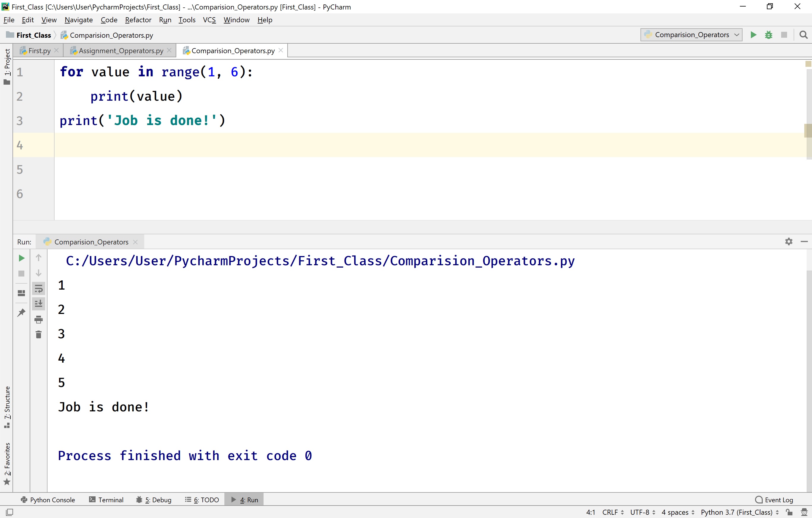This screenshot has width=812, height=518.
Task: Open the Terminal tool window
Action: click(106, 500)
